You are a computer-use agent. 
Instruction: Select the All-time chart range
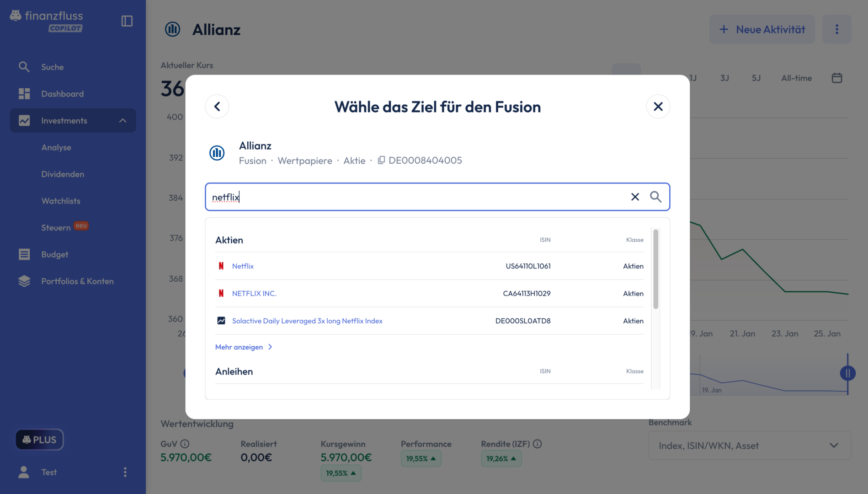tap(796, 78)
